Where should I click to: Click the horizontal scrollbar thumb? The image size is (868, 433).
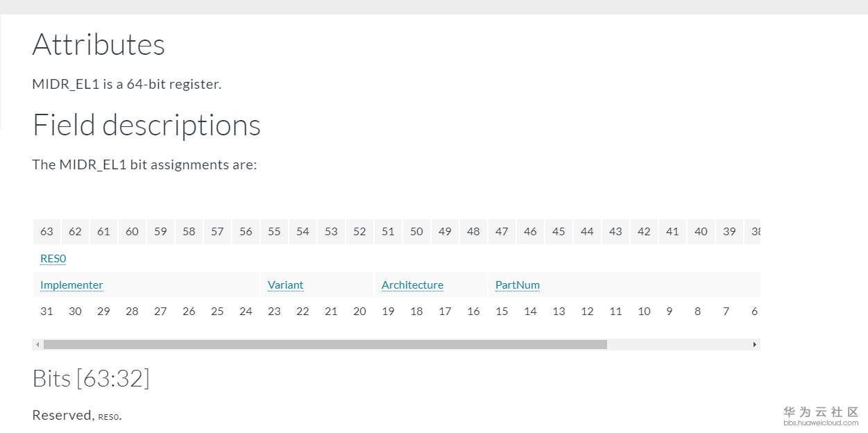325,345
